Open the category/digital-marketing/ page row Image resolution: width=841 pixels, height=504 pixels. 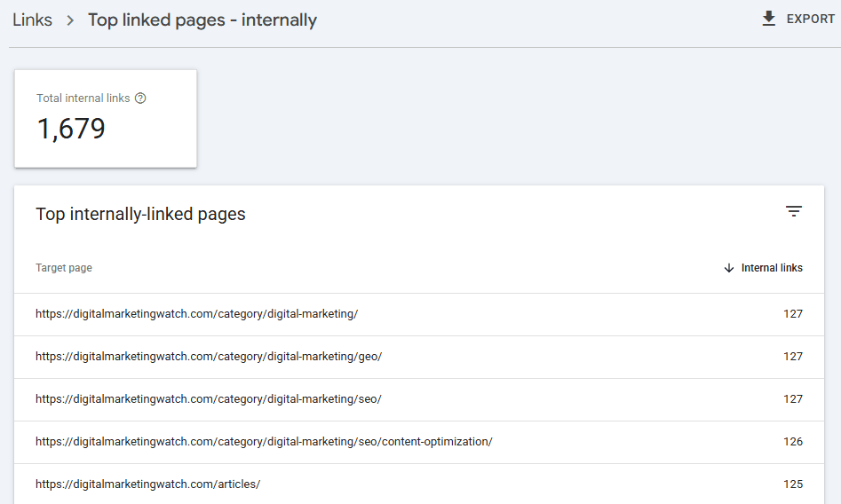click(419, 314)
